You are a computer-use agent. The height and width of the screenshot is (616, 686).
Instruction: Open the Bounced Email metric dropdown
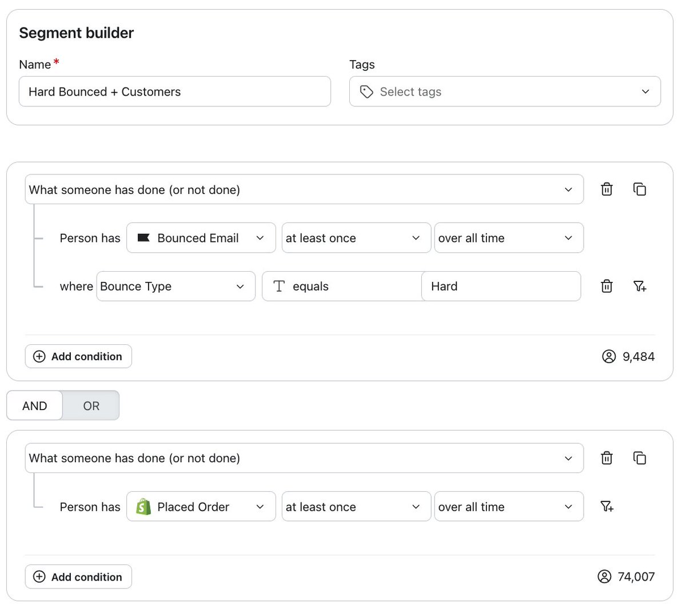(201, 237)
